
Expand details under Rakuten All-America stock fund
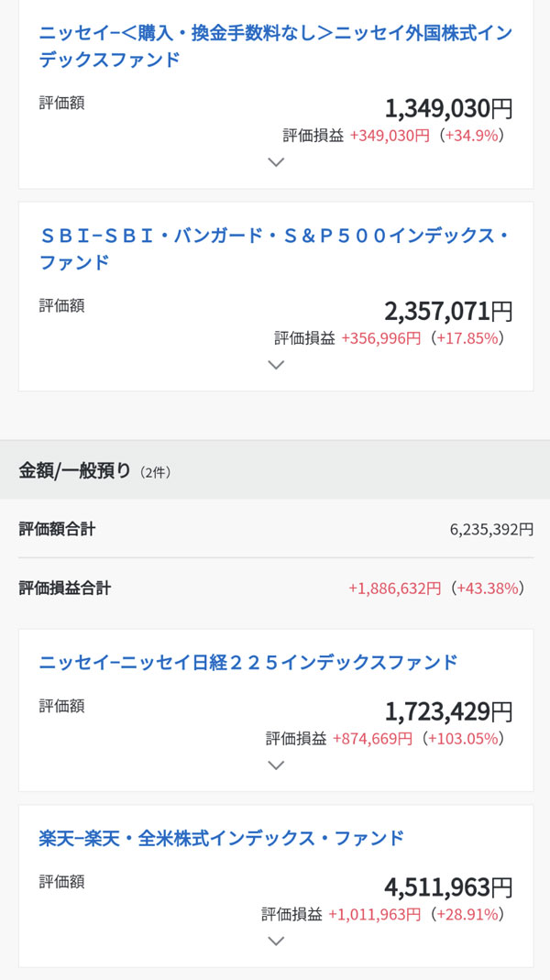pyautogui.click(x=276, y=941)
